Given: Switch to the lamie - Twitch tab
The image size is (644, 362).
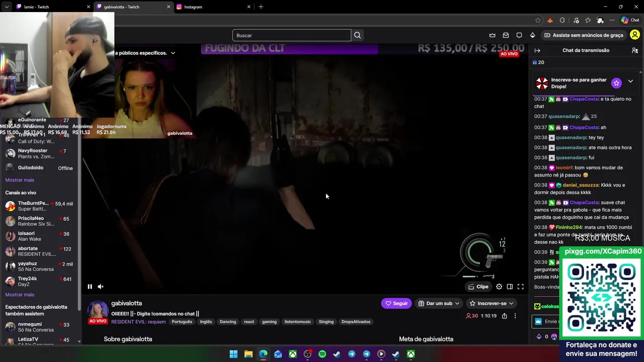Looking at the screenshot, I should 52,7.
